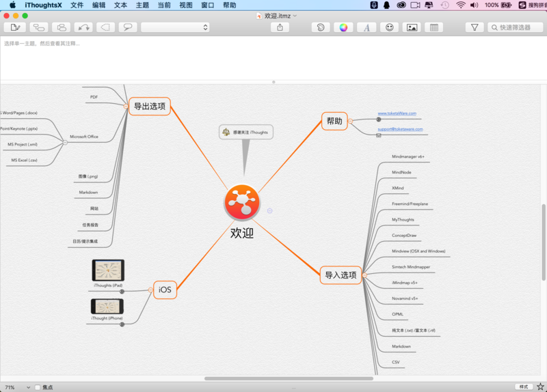
Task: Click the insert image toolbar icon
Action: (x=412, y=27)
